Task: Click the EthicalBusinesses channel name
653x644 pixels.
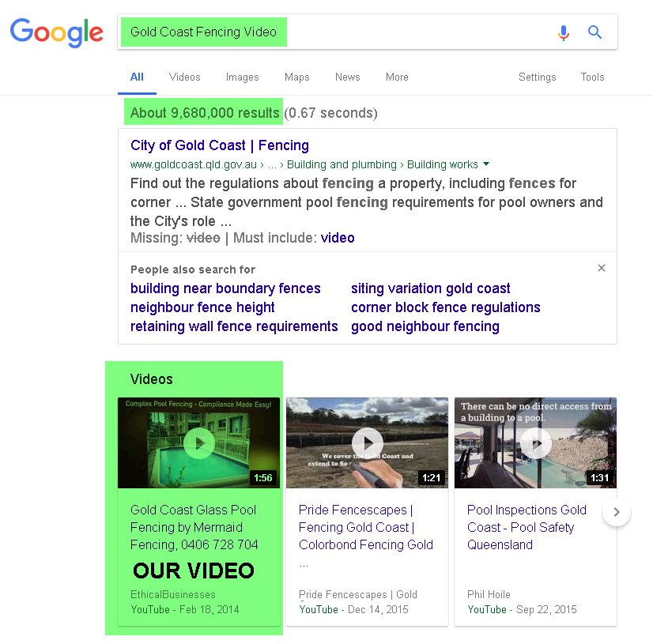Action: tap(173, 594)
